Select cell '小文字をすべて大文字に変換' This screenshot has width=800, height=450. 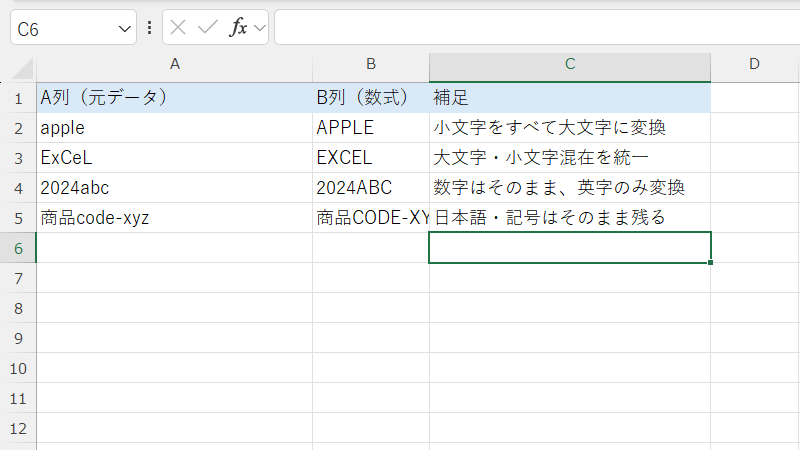[x=570, y=128]
